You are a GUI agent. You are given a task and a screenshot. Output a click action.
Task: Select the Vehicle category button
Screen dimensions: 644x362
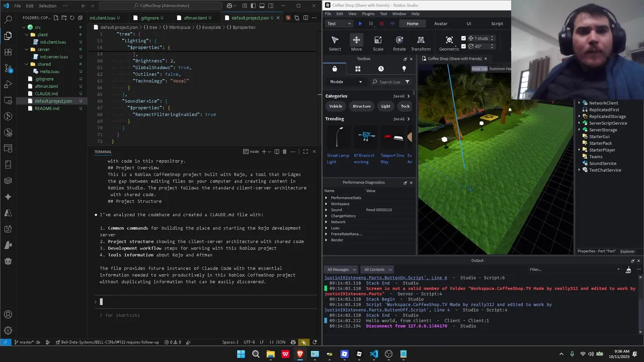(336, 106)
